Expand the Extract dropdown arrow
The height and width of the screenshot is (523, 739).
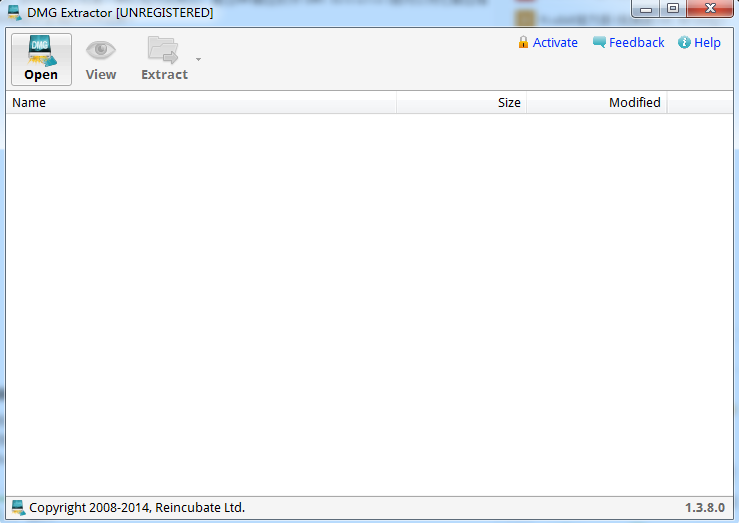(198, 59)
